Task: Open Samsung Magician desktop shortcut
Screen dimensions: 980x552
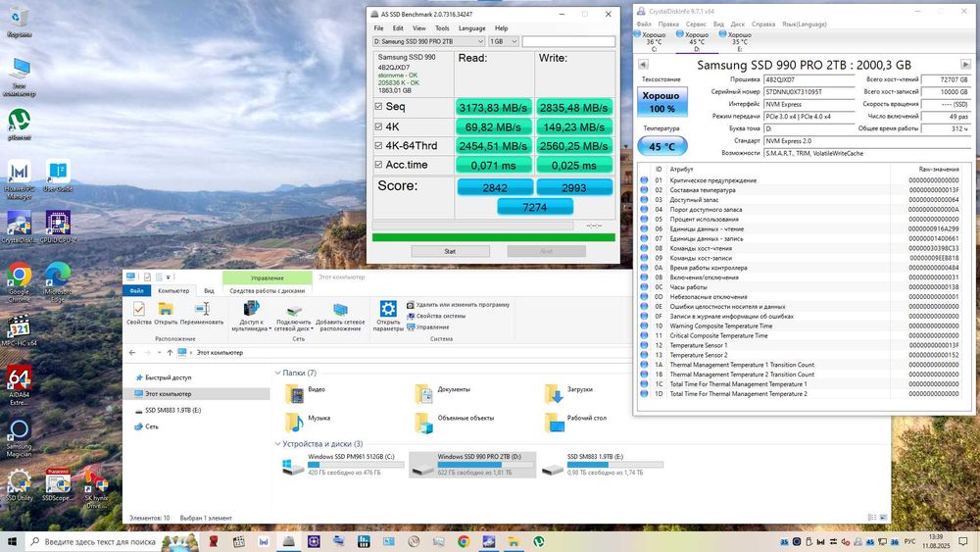Action: (20, 437)
